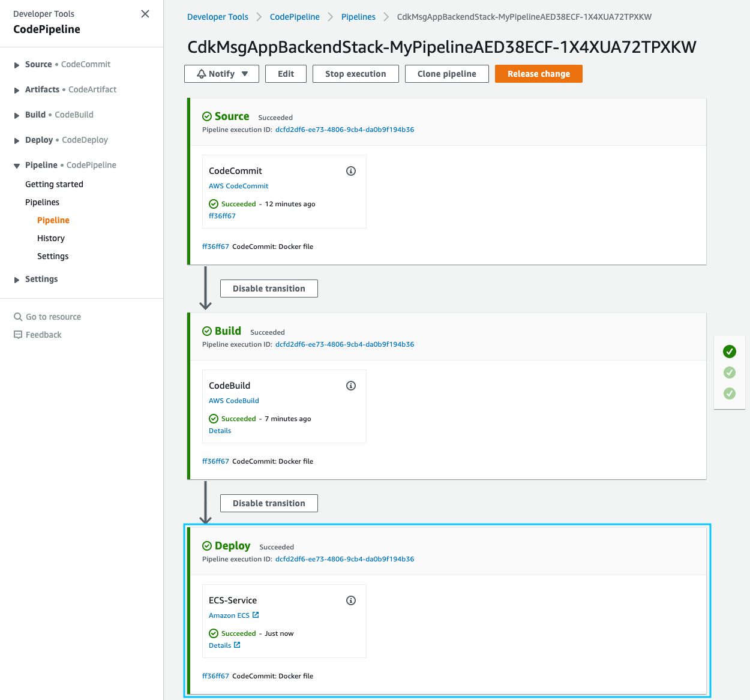This screenshot has width=750, height=700.
Task: Click the bell icon on the Notify button
Action: 201,73
